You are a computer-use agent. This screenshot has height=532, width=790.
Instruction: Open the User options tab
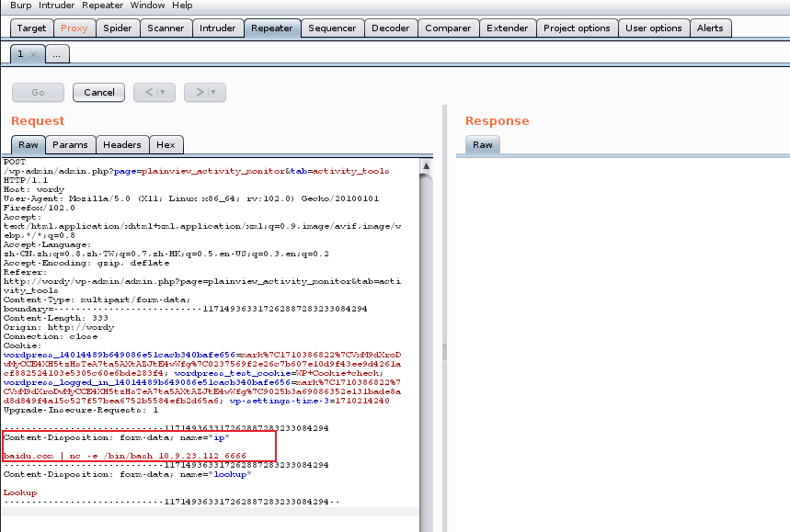tap(654, 28)
